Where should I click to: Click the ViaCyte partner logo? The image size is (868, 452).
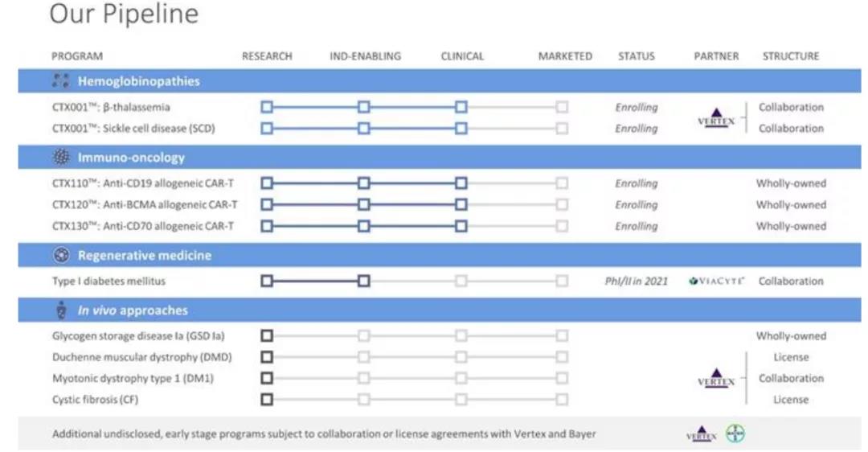click(717, 281)
